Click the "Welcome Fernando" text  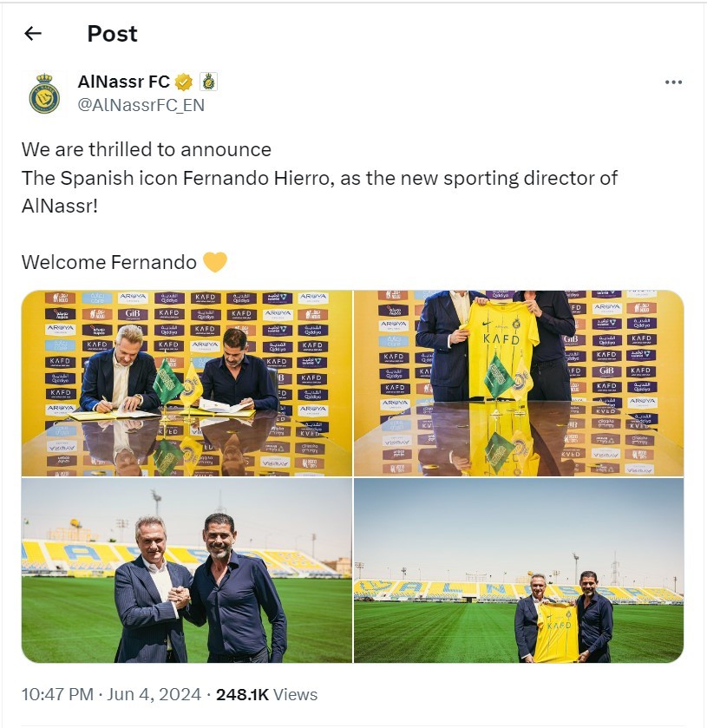[x=108, y=262]
